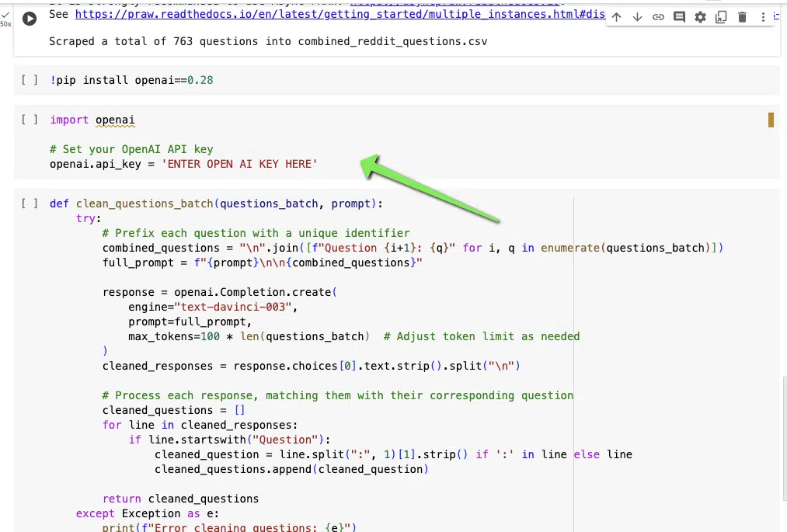The image size is (787, 532).
Task: Click the green checkmark execution status
Action: click(x=5, y=15)
